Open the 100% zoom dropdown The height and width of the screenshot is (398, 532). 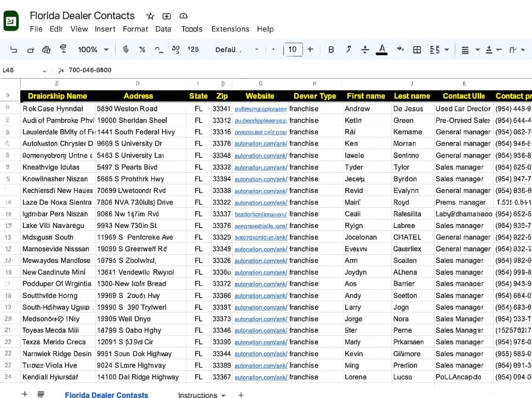click(x=93, y=49)
